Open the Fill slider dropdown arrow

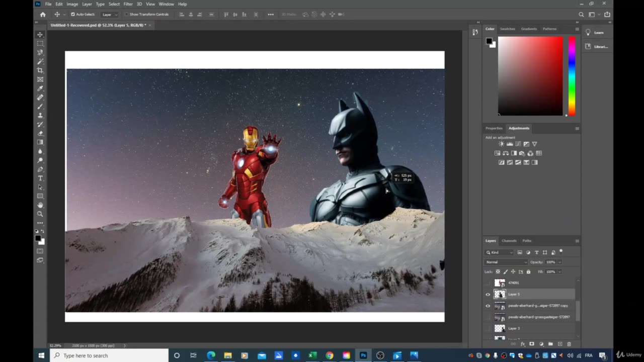[x=559, y=271]
